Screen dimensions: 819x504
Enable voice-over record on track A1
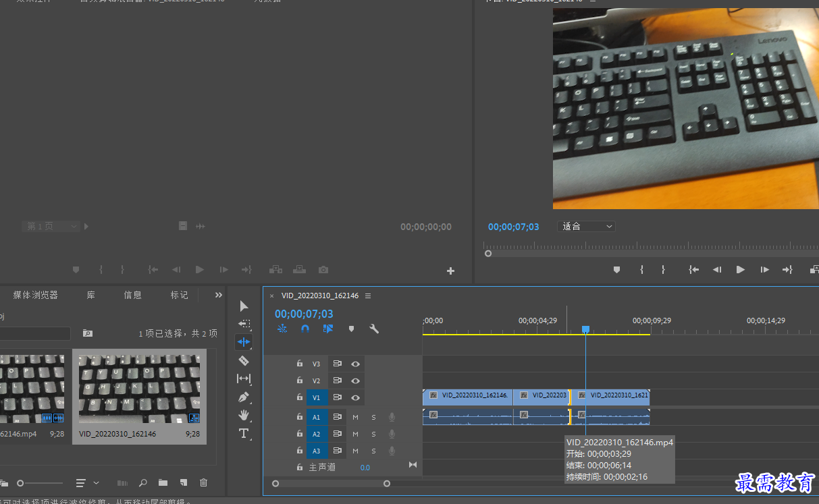[392, 417]
